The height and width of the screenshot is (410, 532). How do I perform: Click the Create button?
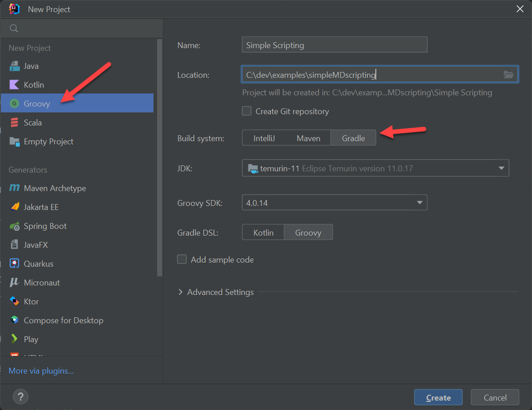point(438,397)
